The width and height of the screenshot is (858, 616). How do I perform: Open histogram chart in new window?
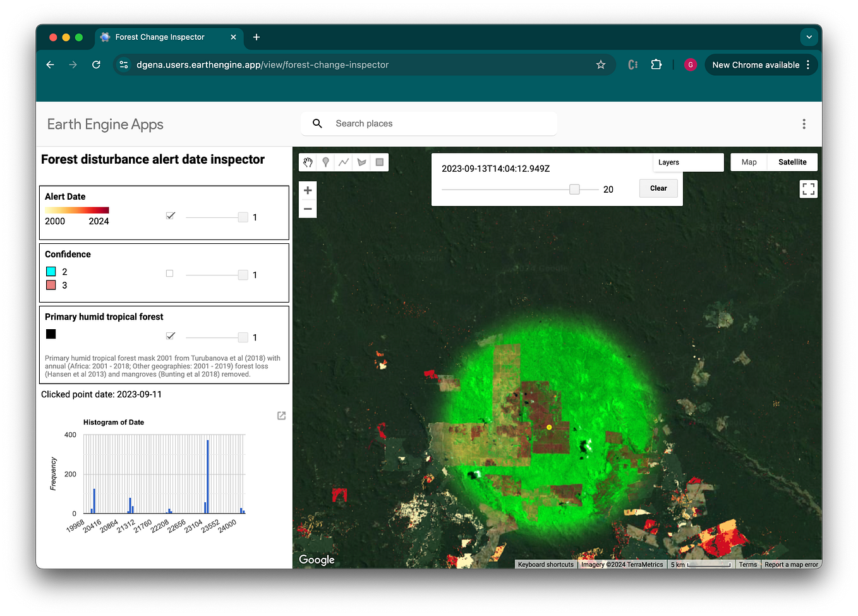point(282,416)
